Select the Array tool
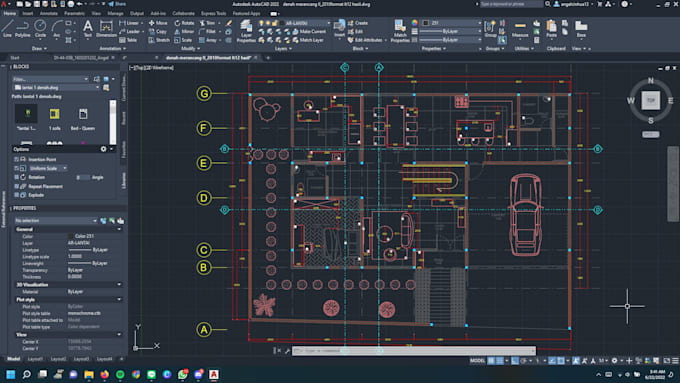The height and width of the screenshot is (383, 680). click(208, 40)
